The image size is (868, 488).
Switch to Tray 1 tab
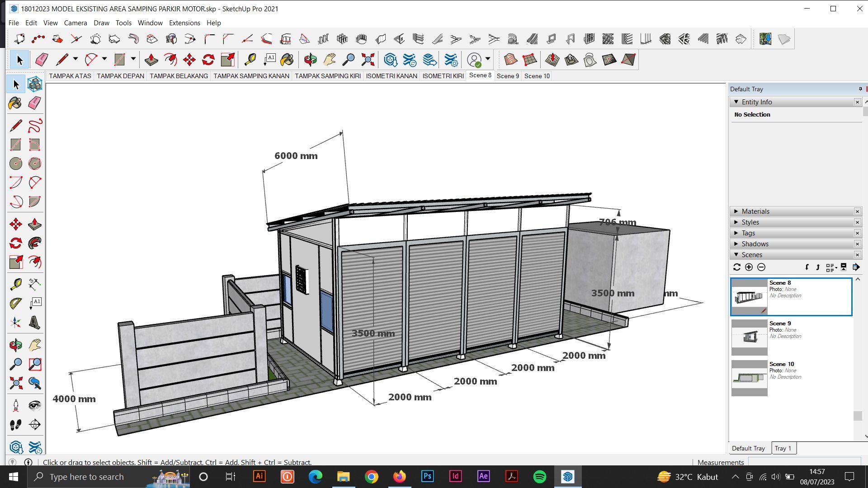pos(783,448)
